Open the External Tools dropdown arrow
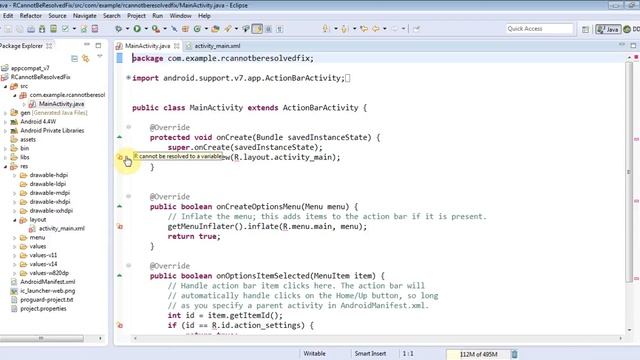 coord(164,29)
